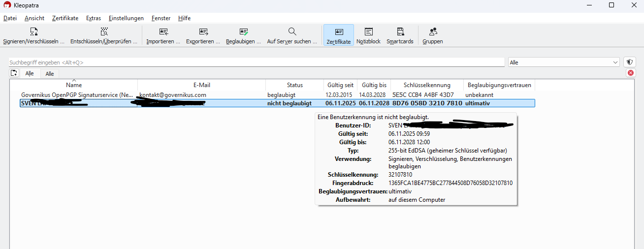The height and width of the screenshot is (249, 644).
Task: Click the Importieren certificate icon
Action: click(163, 32)
